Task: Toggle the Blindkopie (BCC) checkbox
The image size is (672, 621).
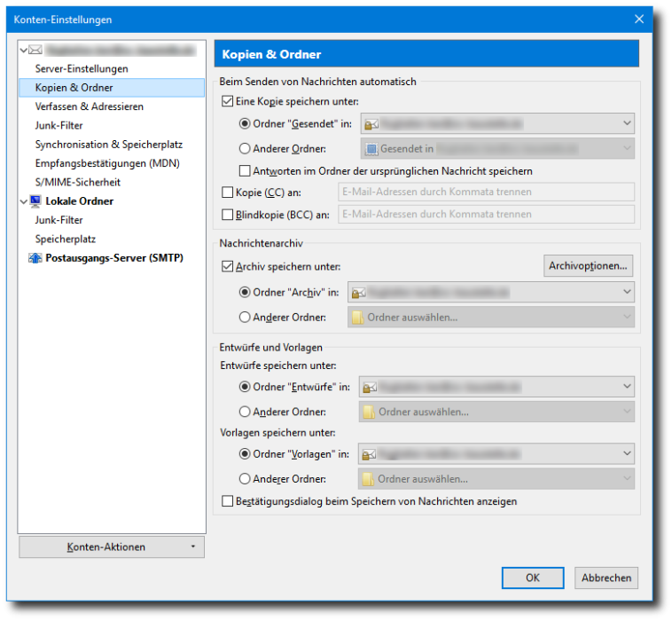Action: (228, 215)
